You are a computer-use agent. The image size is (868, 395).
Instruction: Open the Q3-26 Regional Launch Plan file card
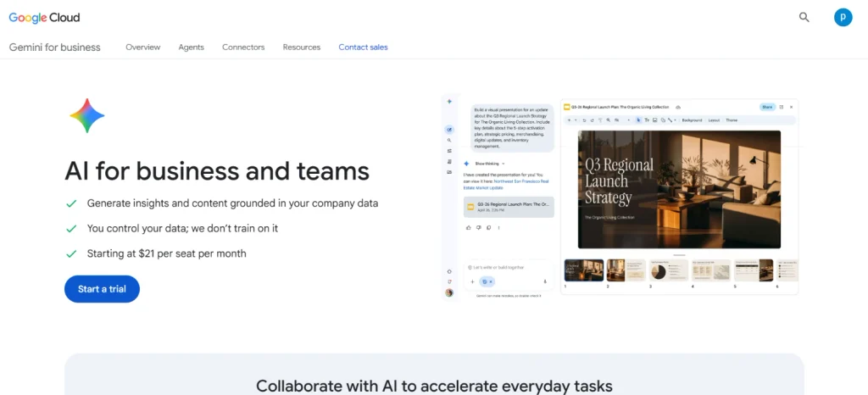[x=509, y=207]
